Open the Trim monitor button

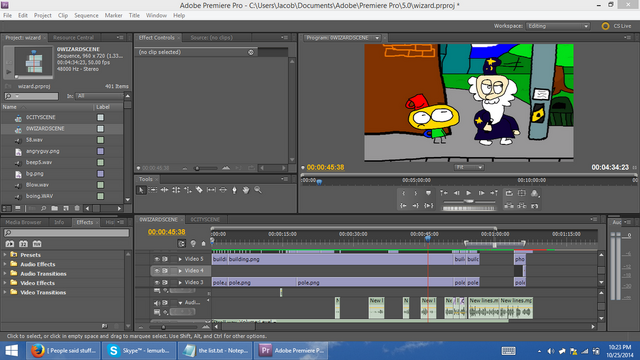tap(534, 206)
